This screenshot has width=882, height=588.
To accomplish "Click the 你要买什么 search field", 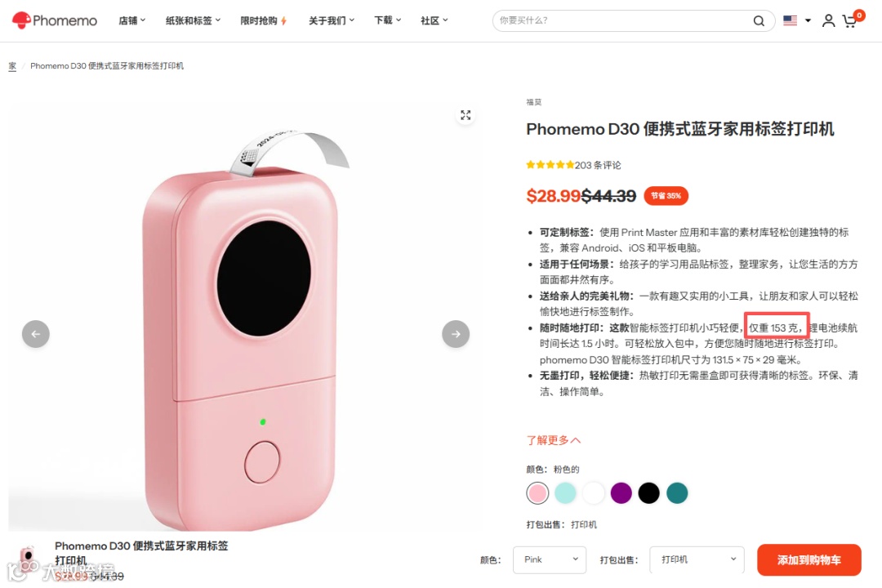I will (x=621, y=20).
